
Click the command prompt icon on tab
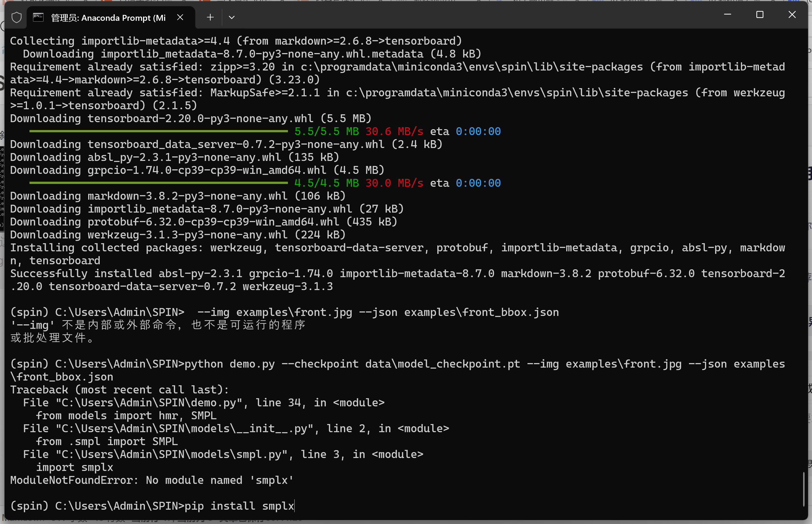(38, 17)
